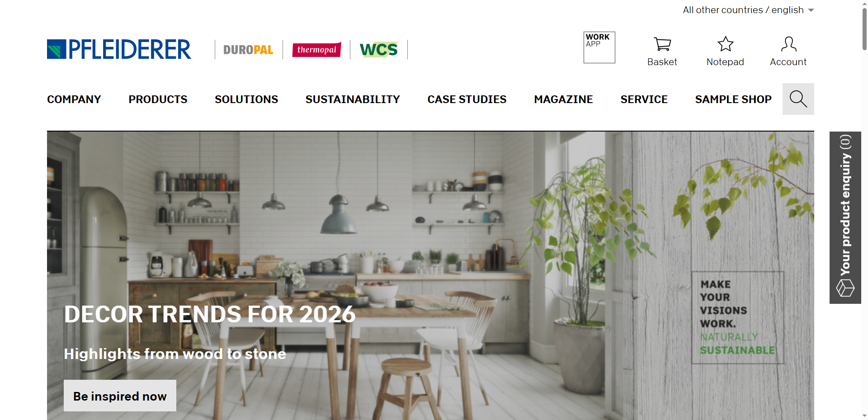Open the Company menu
This screenshot has height=420, width=868.
coord(74,99)
